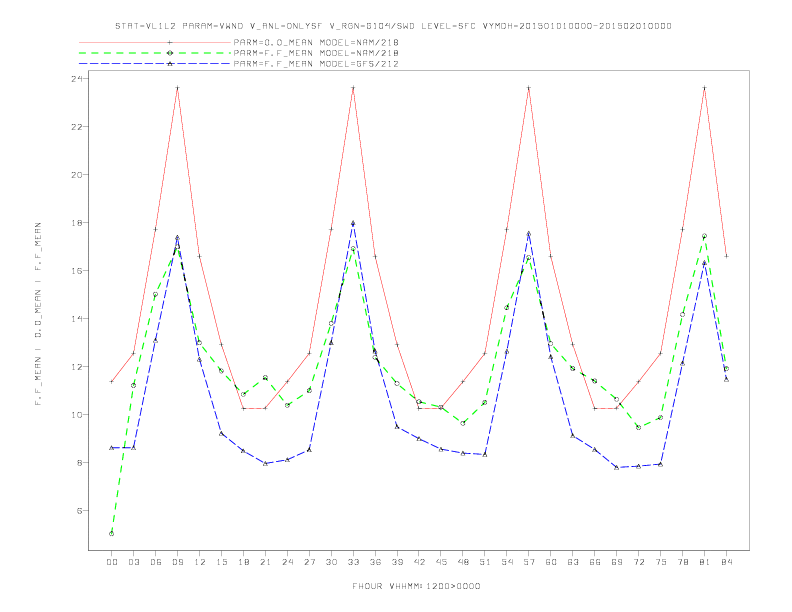The image size is (792, 612).
Task: Click the vertical y-axis title F.F_MEAN | O.O_MEAN
Action: click(x=38, y=314)
